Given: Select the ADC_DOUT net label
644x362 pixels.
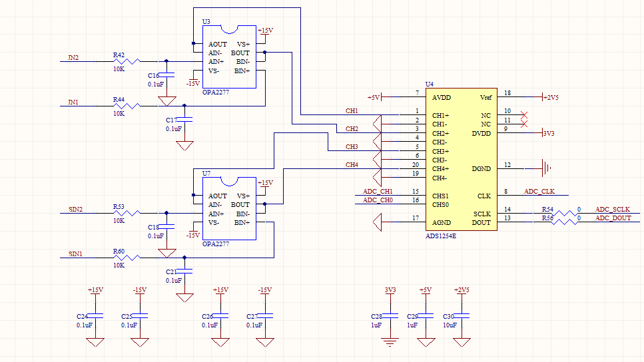Looking at the screenshot, I should click(613, 218).
